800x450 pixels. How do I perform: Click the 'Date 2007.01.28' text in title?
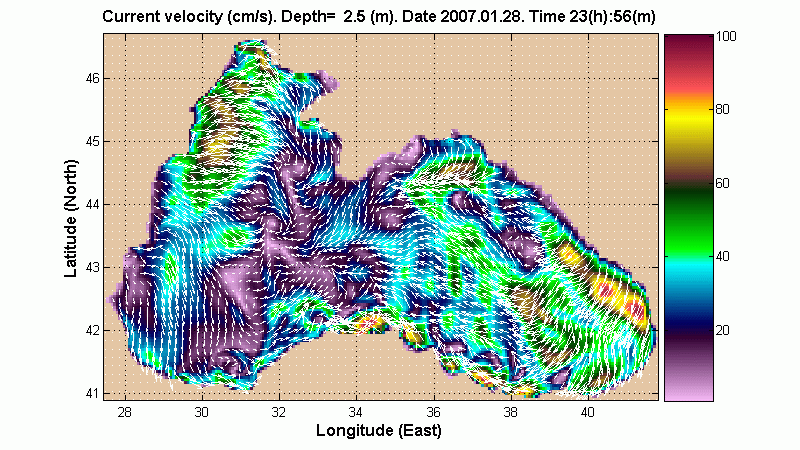[462, 17]
